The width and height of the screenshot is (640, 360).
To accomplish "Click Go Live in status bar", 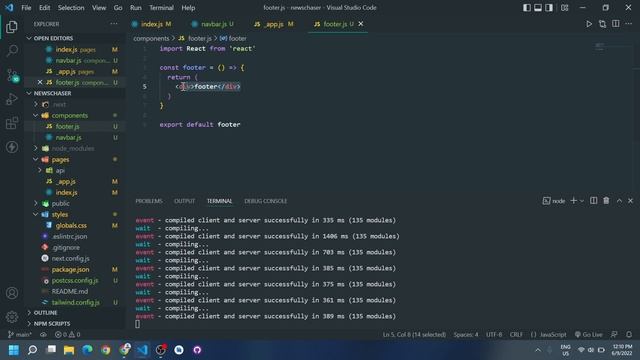I will (x=588, y=335).
